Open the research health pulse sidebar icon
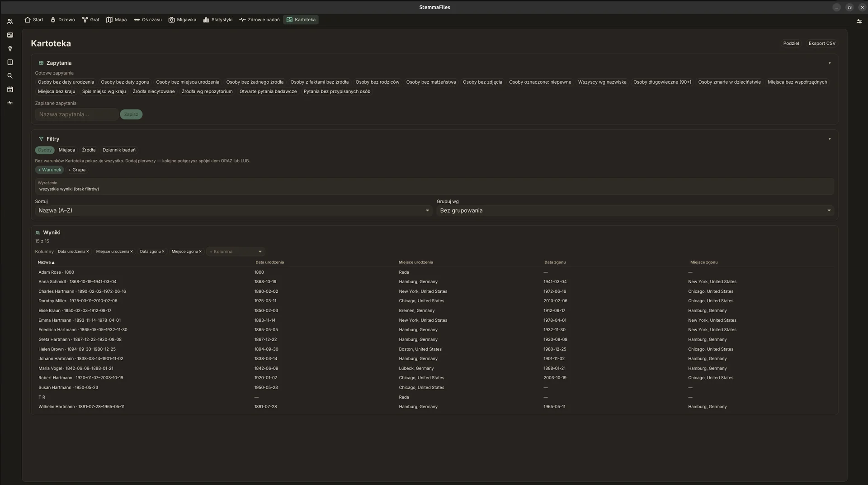Viewport: 868px width, 485px height. pyautogui.click(x=10, y=103)
